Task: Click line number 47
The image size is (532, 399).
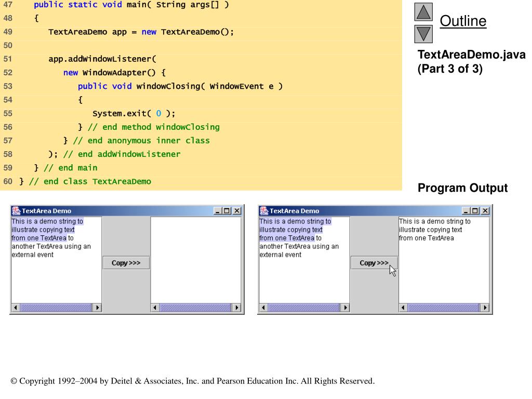Action: [x=8, y=5]
